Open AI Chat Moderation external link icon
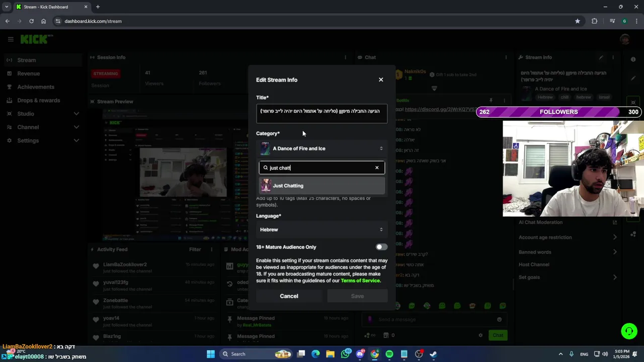The height and width of the screenshot is (362, 644). 615,222
